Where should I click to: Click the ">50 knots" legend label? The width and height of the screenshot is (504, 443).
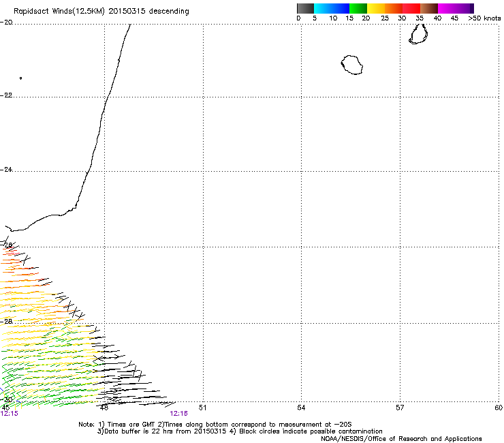pyautogui.click(x=484, y=18)
